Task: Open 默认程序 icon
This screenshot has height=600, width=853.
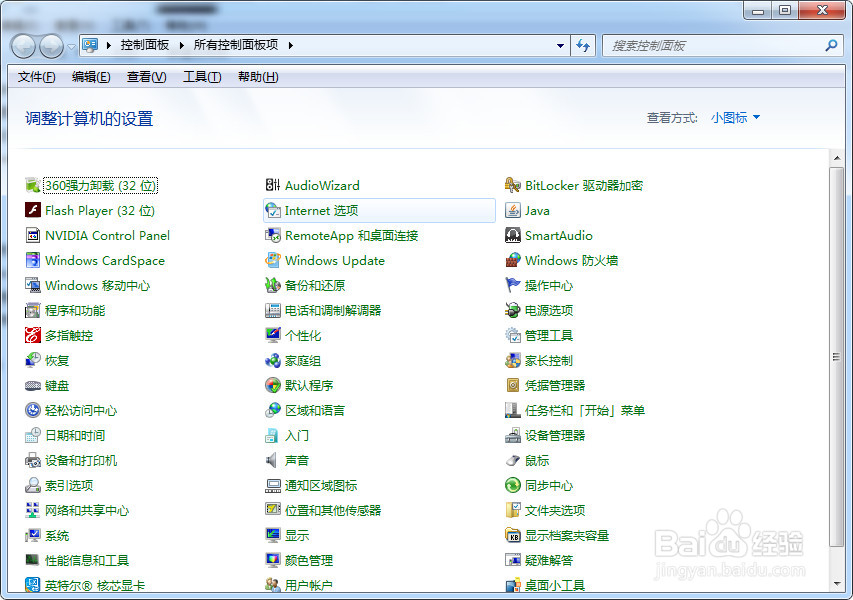Action: tap(273, 386)
